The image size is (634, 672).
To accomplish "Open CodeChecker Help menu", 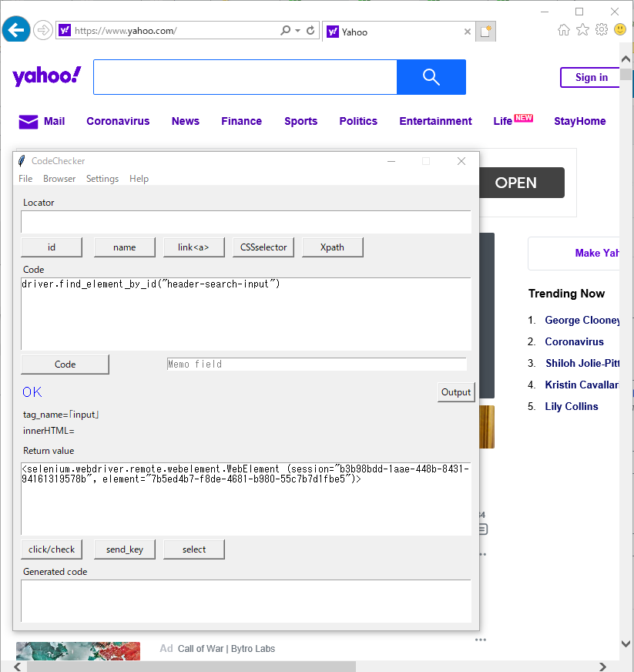I will point(139,179).
